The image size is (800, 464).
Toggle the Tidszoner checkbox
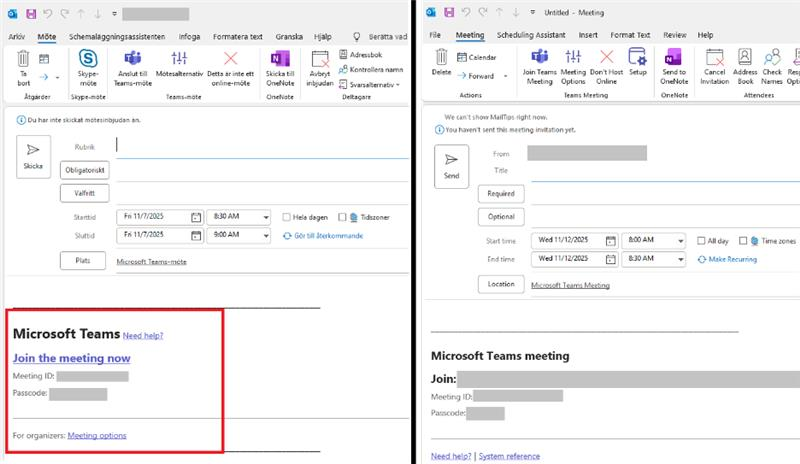[342, 217]
